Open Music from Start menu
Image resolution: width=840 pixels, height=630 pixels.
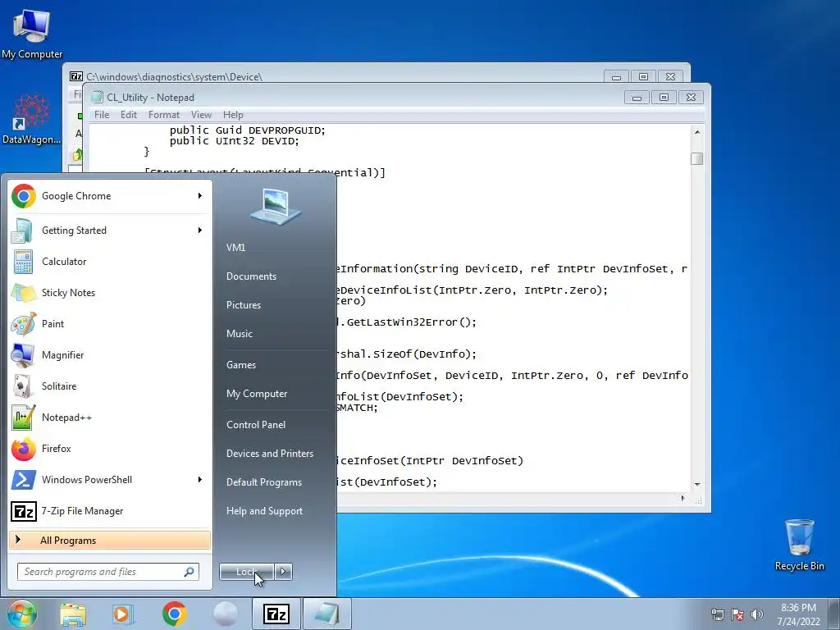click(240, 334)
